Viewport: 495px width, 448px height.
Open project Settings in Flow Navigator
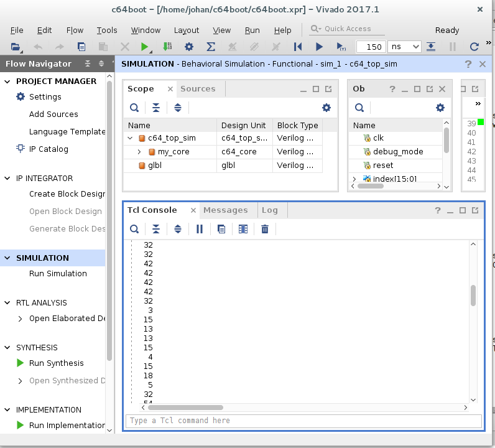45,97
